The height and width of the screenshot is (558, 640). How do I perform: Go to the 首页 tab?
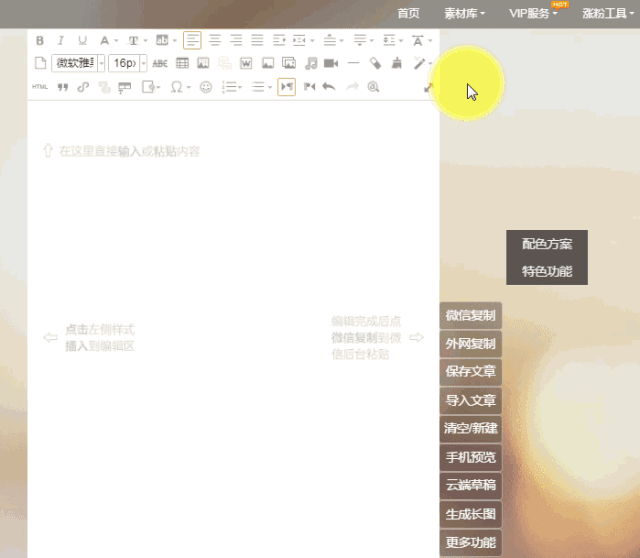coord(408,13)
